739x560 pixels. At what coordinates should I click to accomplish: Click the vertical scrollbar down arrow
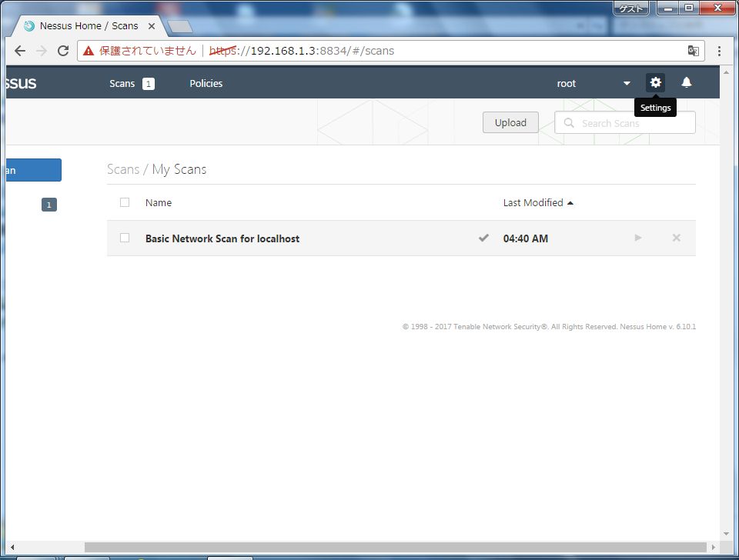click(x=726, y=534)
